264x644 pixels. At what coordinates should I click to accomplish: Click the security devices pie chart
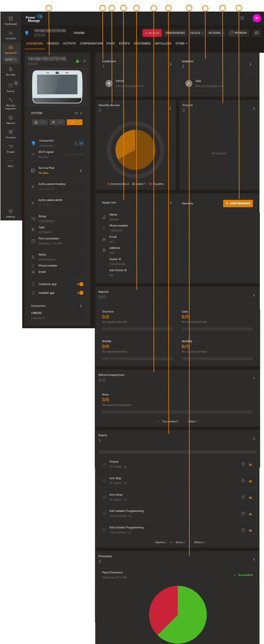(135, 149)
